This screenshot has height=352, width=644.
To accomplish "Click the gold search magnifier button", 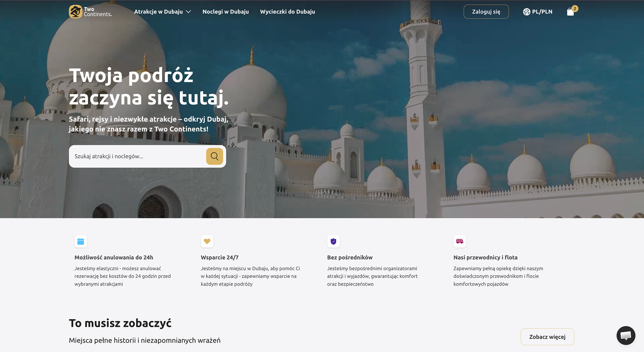I will (x=214, y=156).
